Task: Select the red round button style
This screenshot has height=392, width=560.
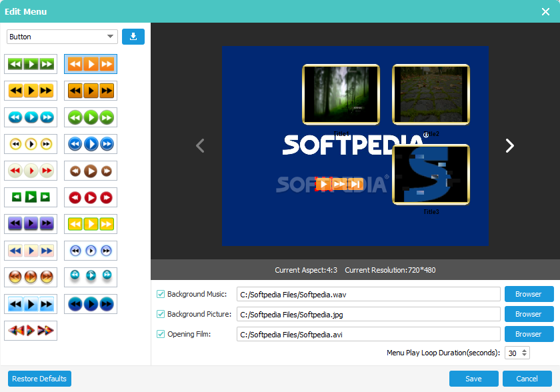Action: coord(91,197)
